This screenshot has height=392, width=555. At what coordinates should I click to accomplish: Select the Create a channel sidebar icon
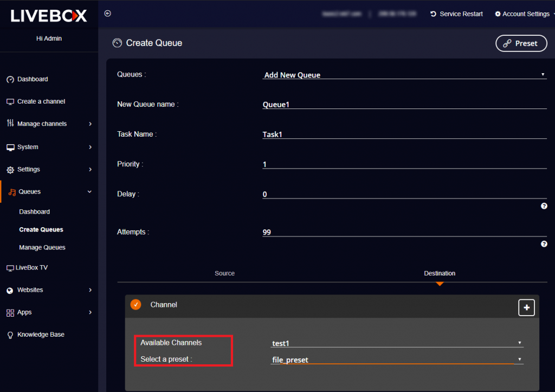coord(10,101)
